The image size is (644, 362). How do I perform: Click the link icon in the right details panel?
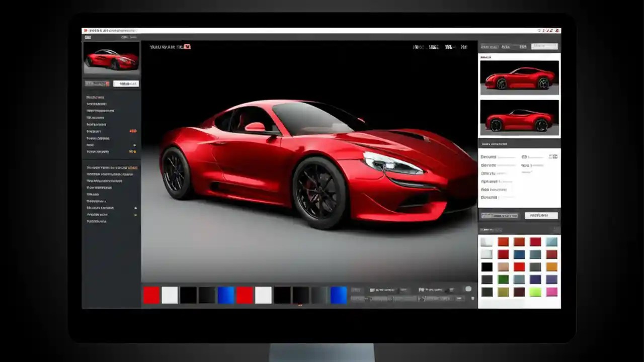point(524,157)
